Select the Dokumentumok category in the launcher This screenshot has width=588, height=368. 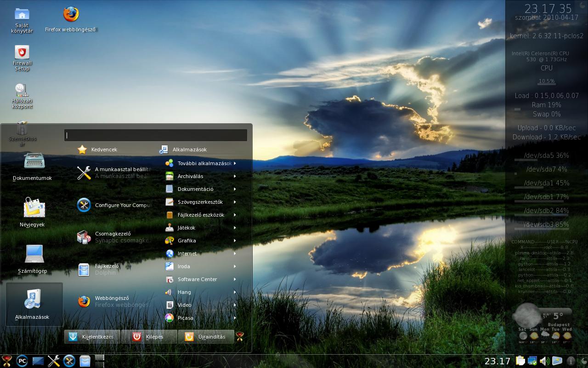coord(32,167)
